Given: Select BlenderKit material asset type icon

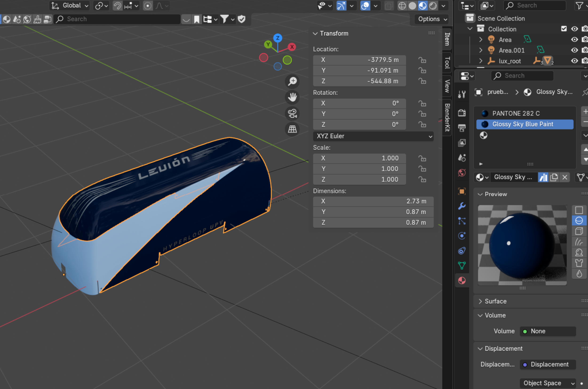Looking at the screenshot, I should [x=7, y=19].
